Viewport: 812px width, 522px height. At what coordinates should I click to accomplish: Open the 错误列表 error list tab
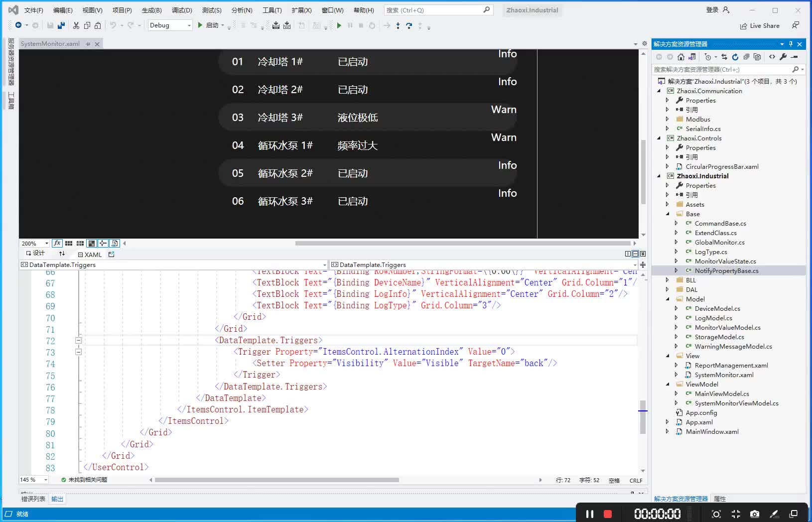click(x=33, y=499)
